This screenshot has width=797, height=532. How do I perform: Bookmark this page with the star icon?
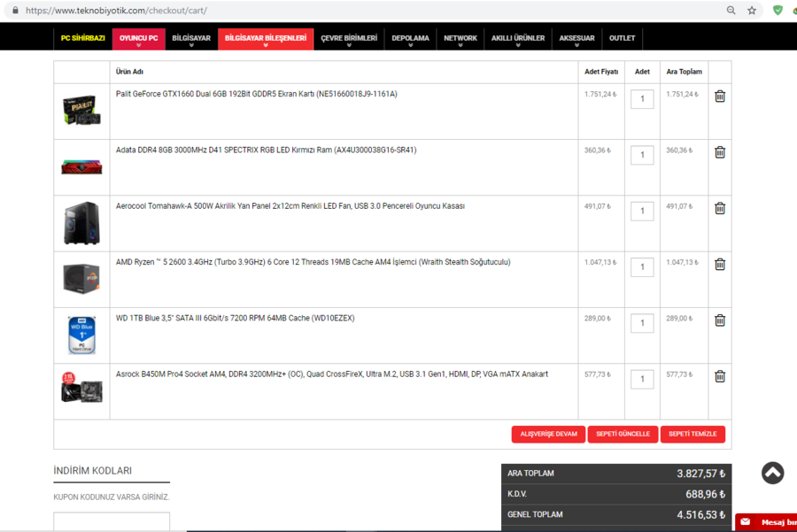pyautogui.click(x=752, y=10)
